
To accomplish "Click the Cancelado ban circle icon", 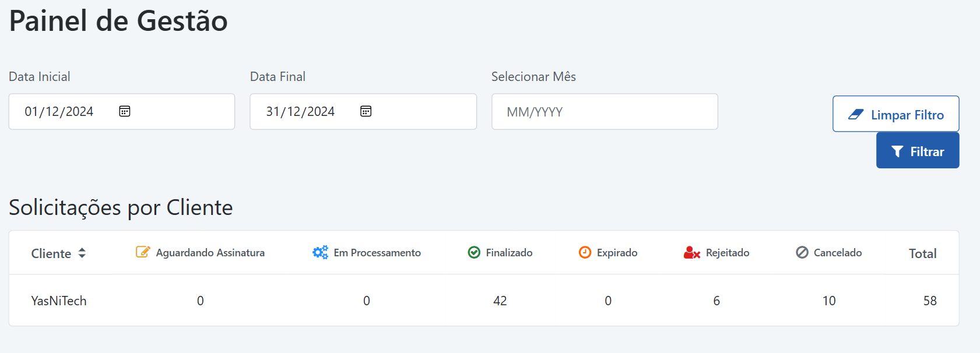I will 802,252.
